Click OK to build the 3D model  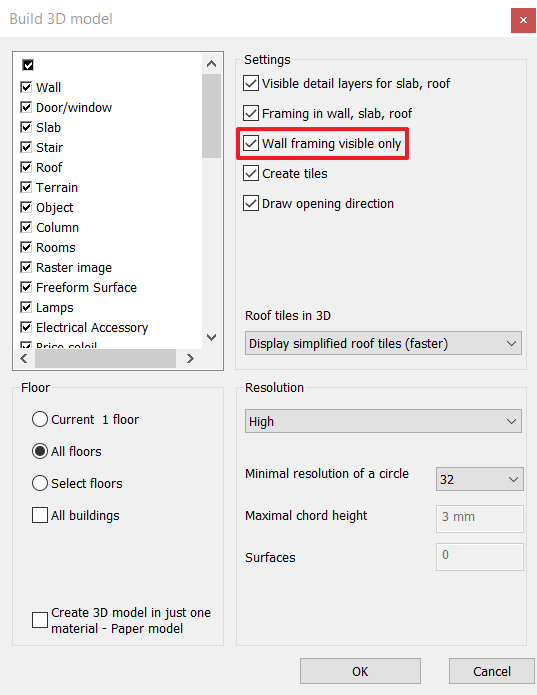click(360, 671)
